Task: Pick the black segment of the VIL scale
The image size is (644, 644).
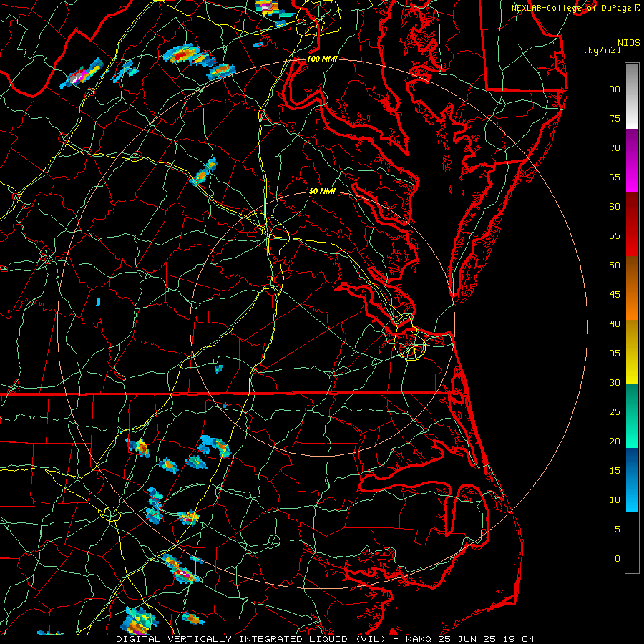Action: (x=632, y=542)
